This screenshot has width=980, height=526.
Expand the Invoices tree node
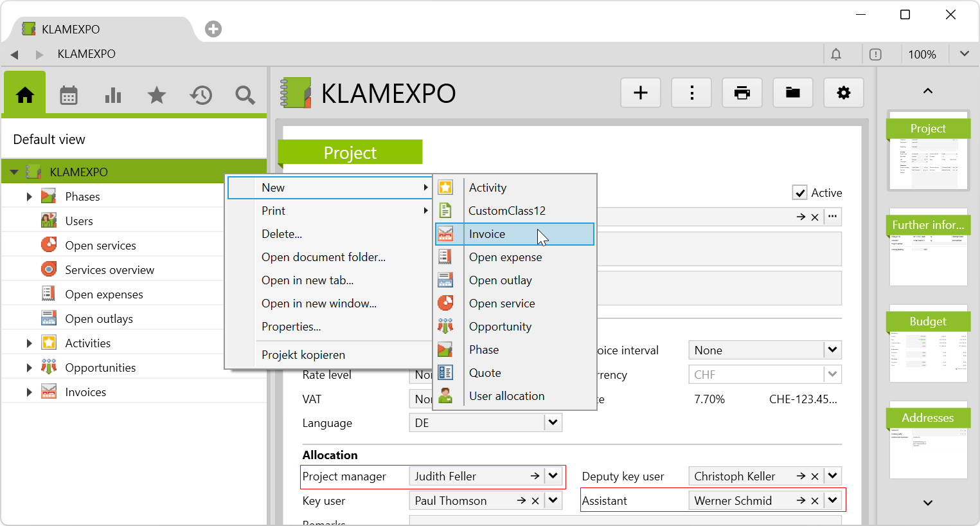(29, 392)
